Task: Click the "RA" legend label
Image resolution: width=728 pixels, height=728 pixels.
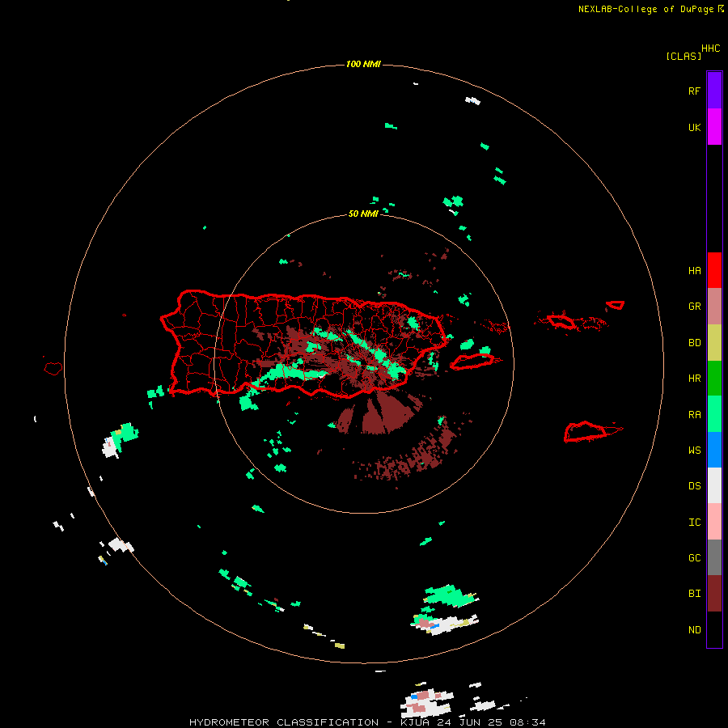Action: tap(694, 415)
